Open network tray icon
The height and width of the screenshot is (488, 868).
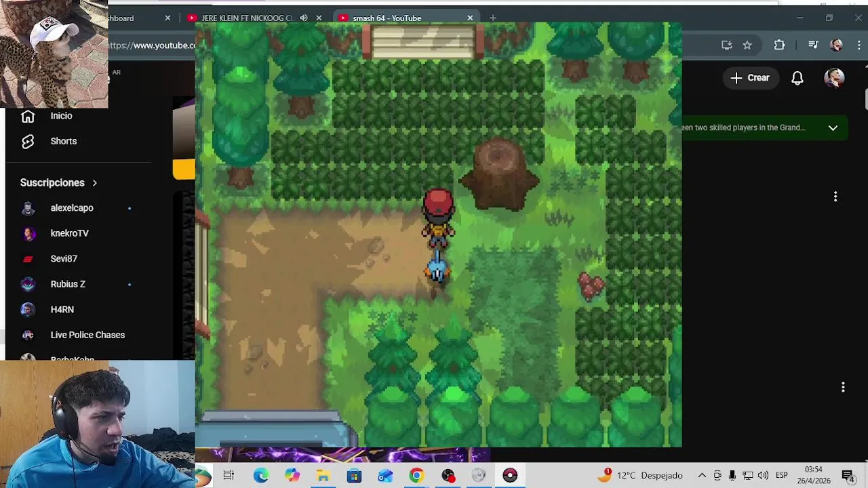(747, 476)
